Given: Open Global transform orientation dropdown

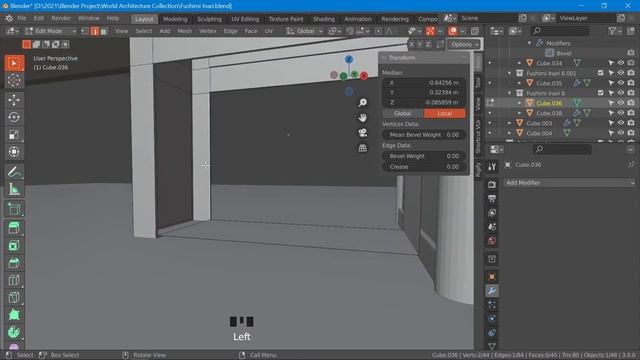Looking at the screenshot, I should 304,31.
